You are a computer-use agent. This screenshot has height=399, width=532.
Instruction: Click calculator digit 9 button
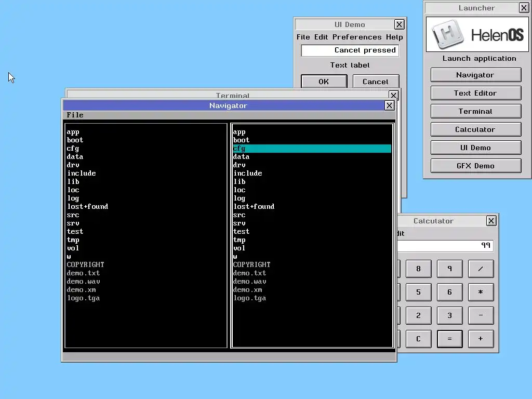tap(449, 269)
